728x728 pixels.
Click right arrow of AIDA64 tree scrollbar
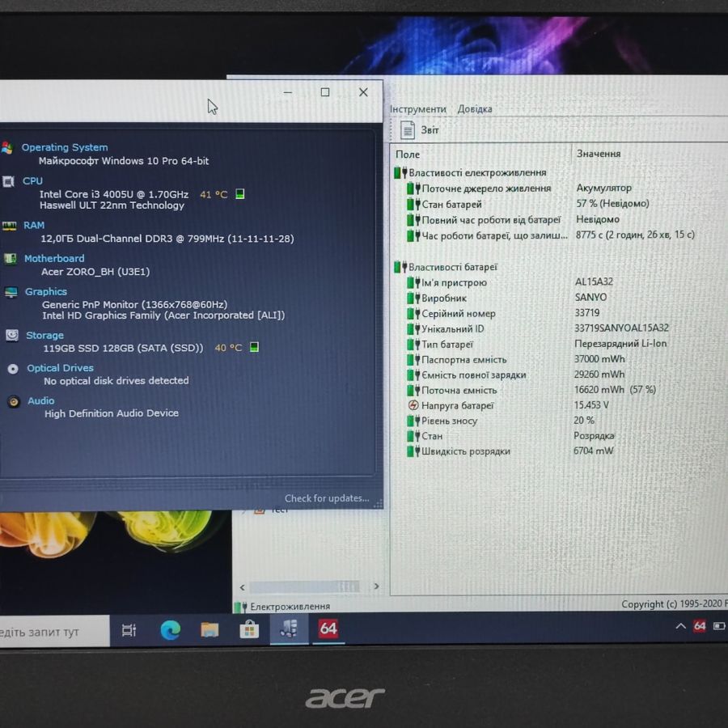376,586
